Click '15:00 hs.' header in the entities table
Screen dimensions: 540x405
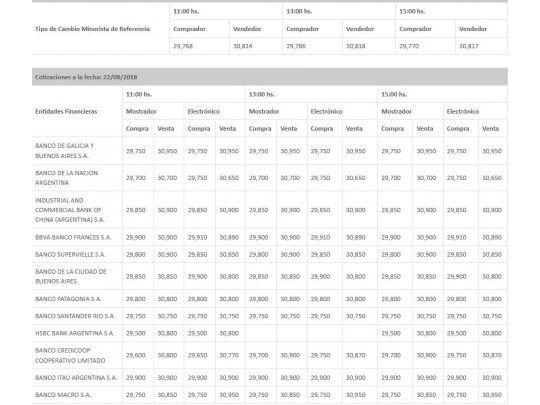click(394, 94)
